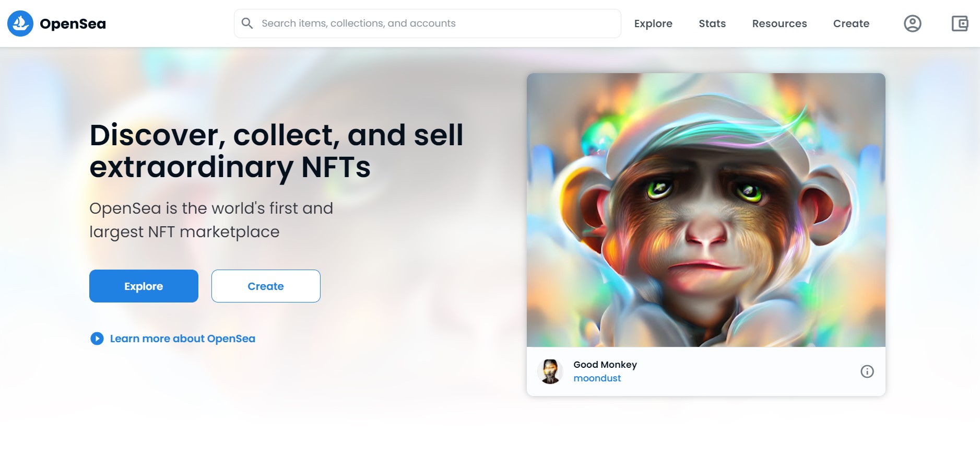Screen dimensions: 980x454
Task: Click the Discover, collect, and sell heading
Action: click(x=276, y=151)
